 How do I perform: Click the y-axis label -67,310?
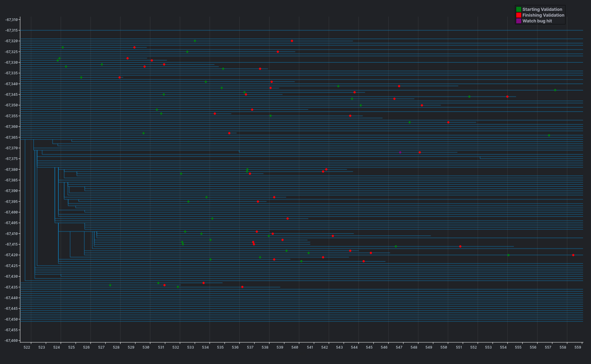[x=11, y=20]
